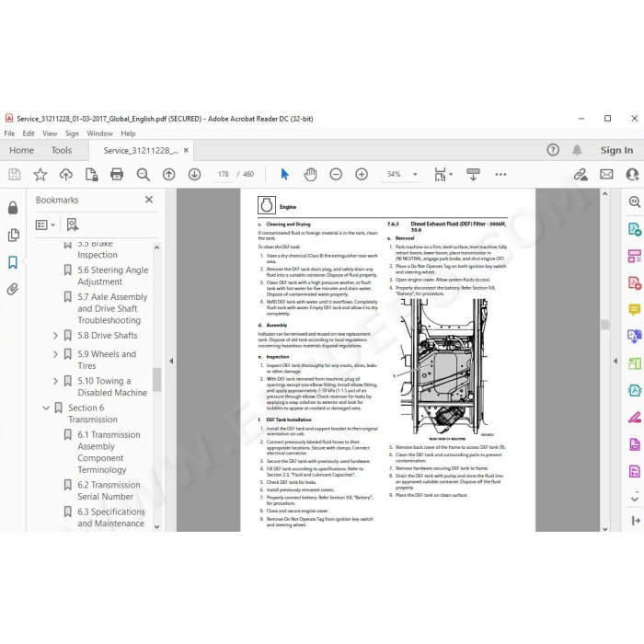Open the fit page options icon
The image size is (644, 644).
(443, 175)
